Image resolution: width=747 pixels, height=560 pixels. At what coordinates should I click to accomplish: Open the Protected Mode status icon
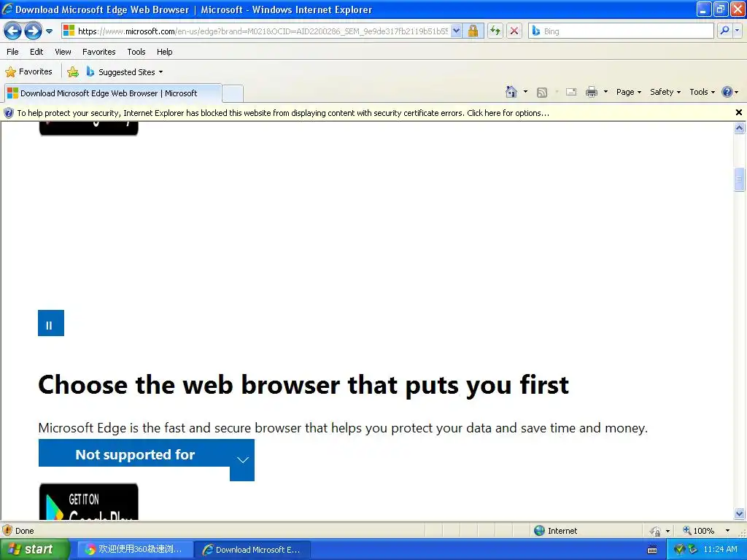(656, 531)
